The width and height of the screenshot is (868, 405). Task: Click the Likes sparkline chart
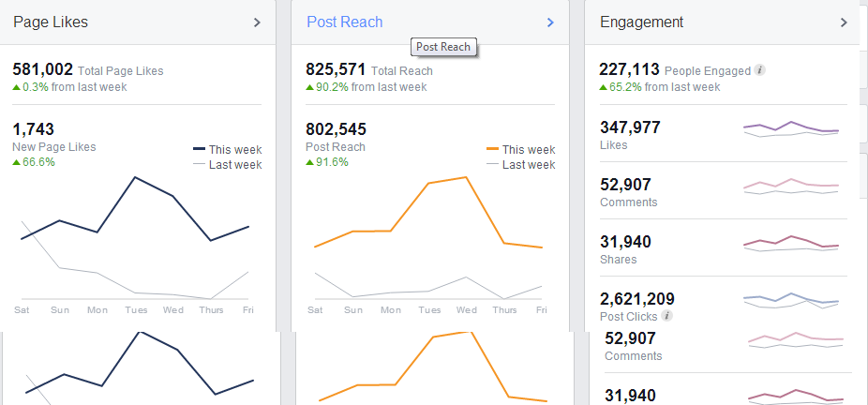pos(791,129)
